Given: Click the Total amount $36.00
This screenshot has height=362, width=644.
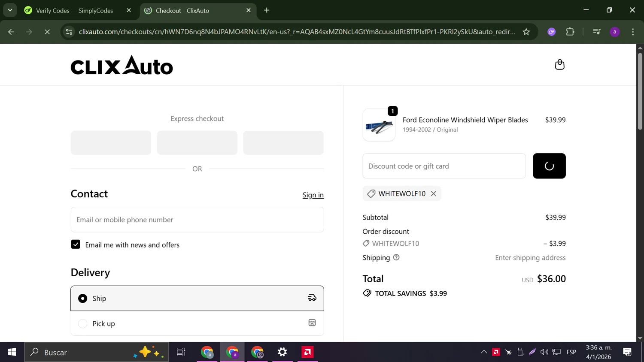Looking at the screenshot, I should (551, 279).
